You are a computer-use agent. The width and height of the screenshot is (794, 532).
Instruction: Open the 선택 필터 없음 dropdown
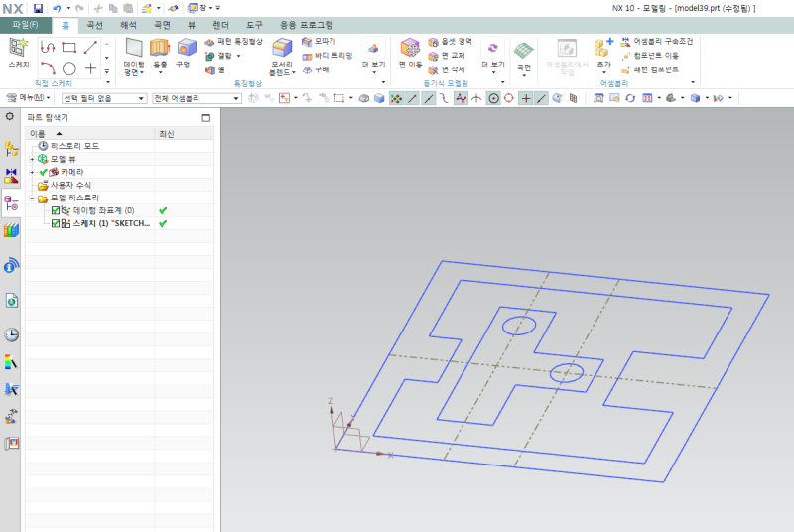point(103,98)
